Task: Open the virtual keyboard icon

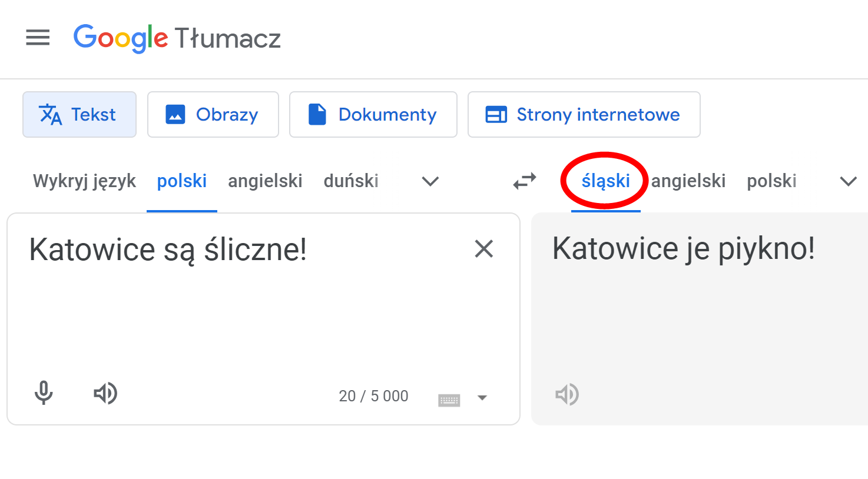Action: pyautogui.click(x=449, y=400)
